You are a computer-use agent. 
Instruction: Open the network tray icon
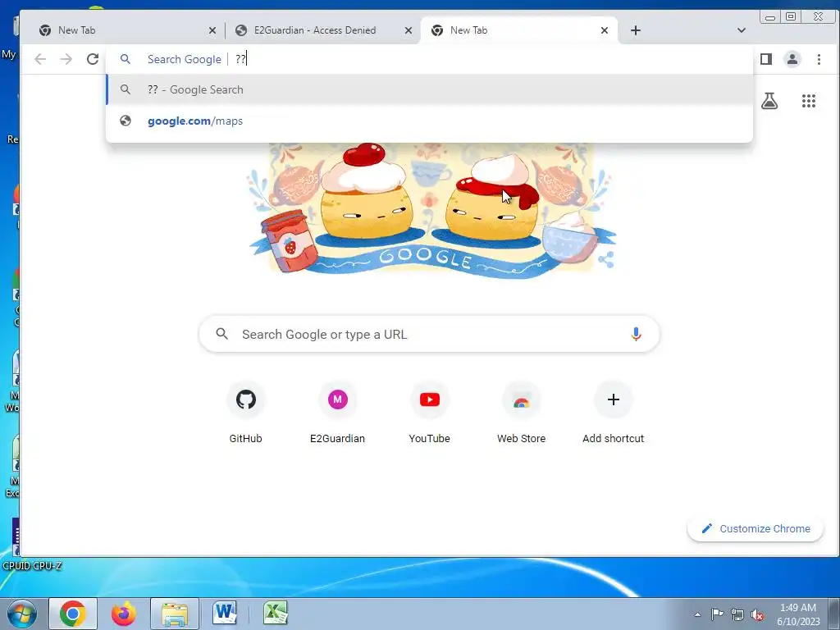point(737,614)
